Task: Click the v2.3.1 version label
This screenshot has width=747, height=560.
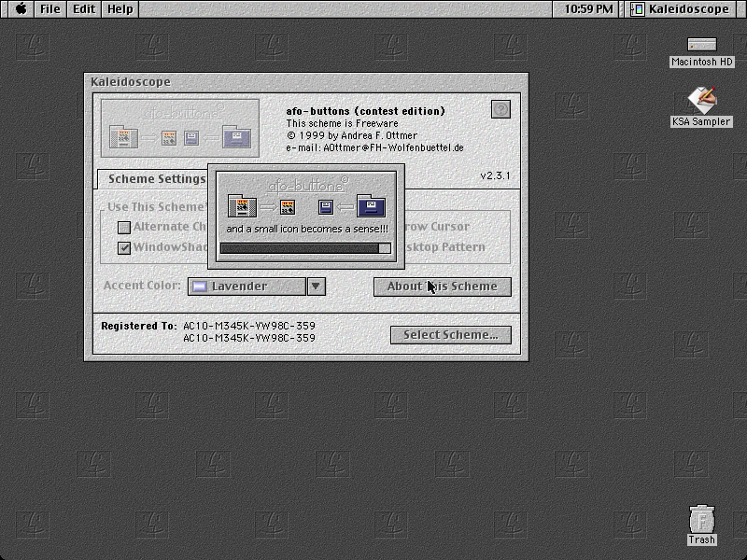Action: [x=495, y=175]
